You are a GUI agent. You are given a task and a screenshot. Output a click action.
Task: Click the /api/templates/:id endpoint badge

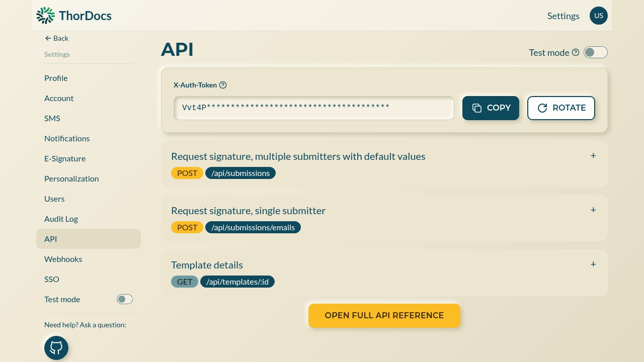coord(237,282)
